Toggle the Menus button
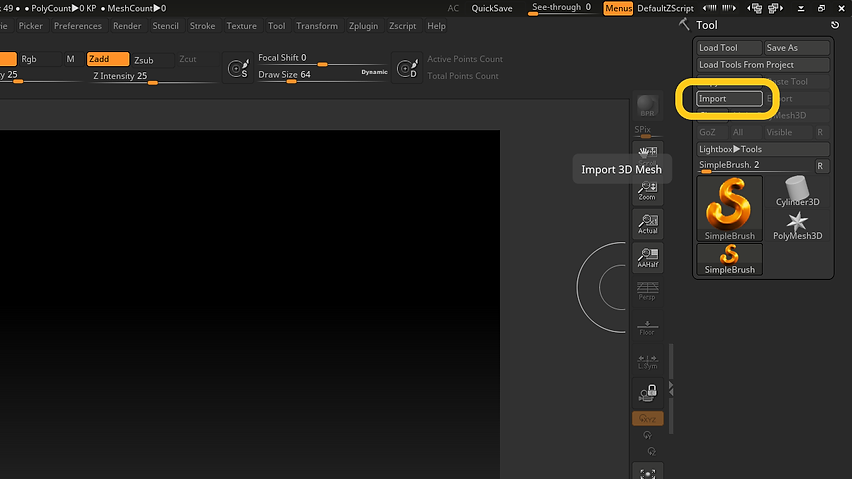Screen dimensions: 852x479 point(618,8)
